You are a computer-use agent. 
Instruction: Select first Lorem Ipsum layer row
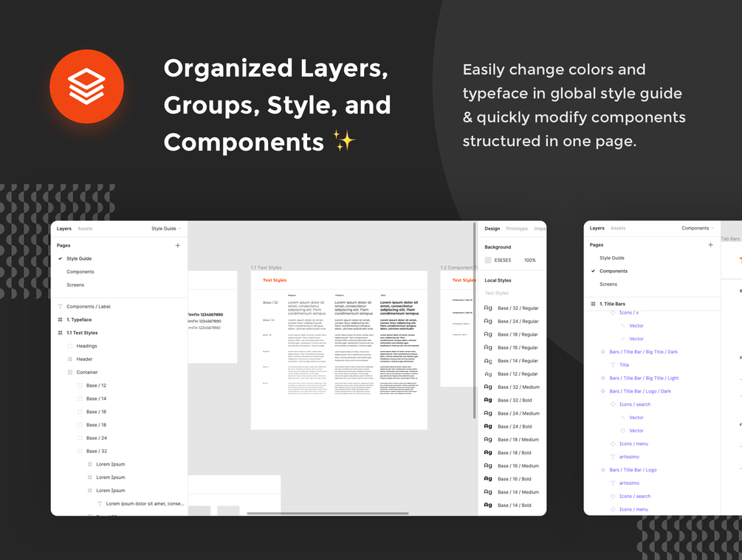(x=119, y=465)
